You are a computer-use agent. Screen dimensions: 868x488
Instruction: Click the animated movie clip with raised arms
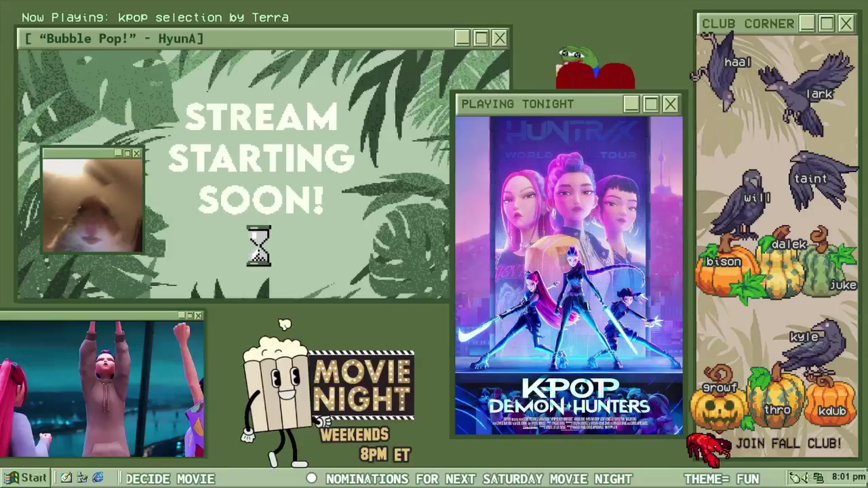click(x=102, y=389)
